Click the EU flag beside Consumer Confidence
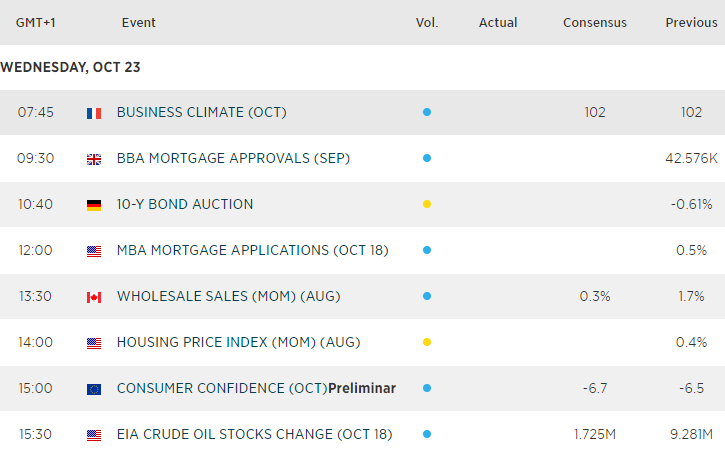This screenshot has width=725, height=458. (94, 389)
